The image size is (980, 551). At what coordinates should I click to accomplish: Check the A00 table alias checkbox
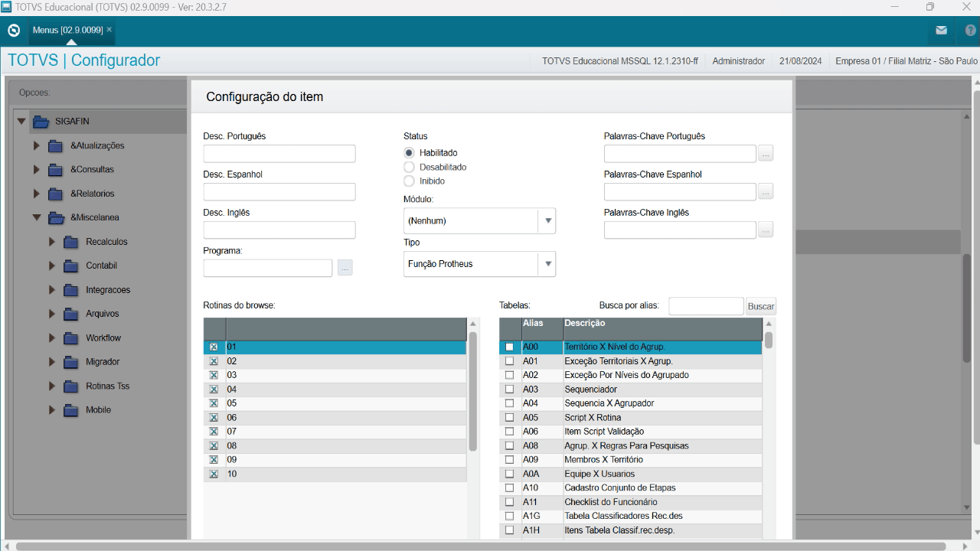(x=510, y=347)
